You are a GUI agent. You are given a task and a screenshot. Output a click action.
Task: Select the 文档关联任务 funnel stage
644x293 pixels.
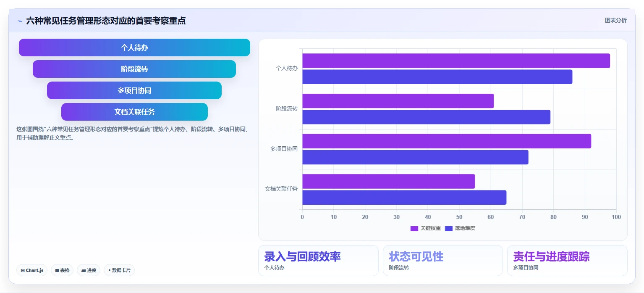coord(134,112)
